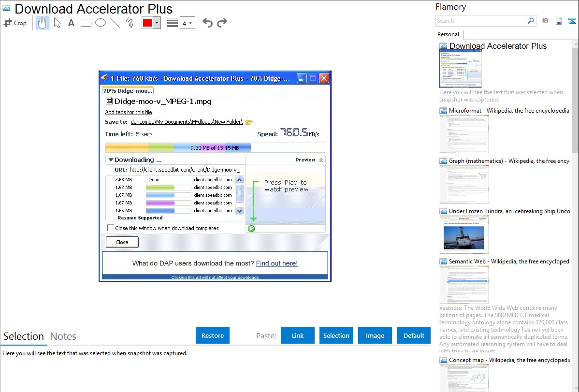
Task: Click 'Add tags for this file' link
Action: [129, 112]
